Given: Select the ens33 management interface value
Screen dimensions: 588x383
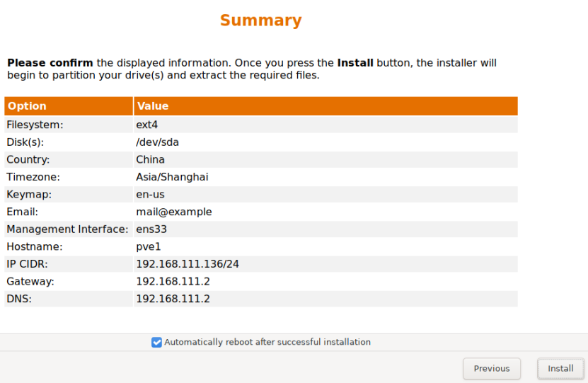Looking at the screenshot, I should [x=151, y=229].
